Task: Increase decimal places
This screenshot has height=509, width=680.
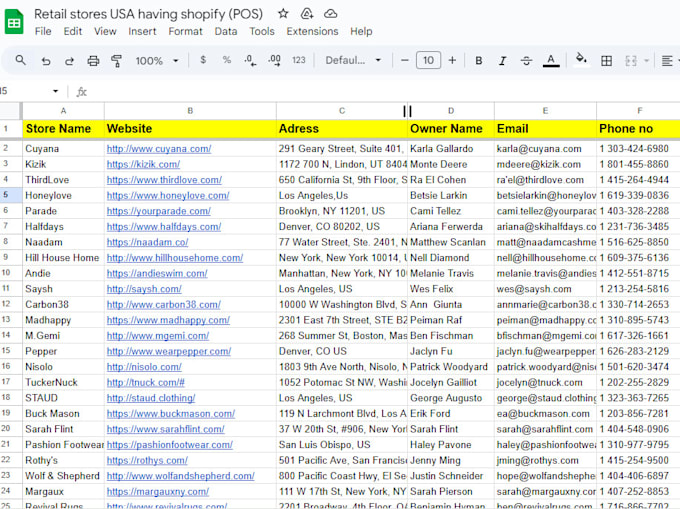Action: 275,60
